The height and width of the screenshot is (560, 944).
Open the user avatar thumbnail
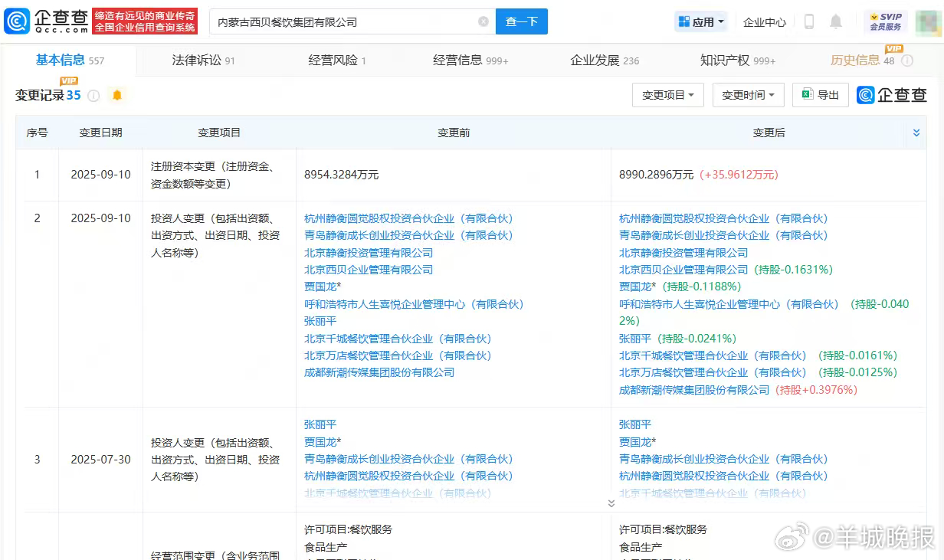pos(928,22)
